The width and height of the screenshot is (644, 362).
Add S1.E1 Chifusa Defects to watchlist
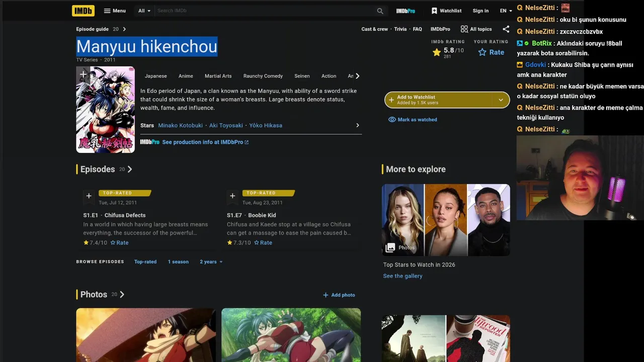pos(89,196)
